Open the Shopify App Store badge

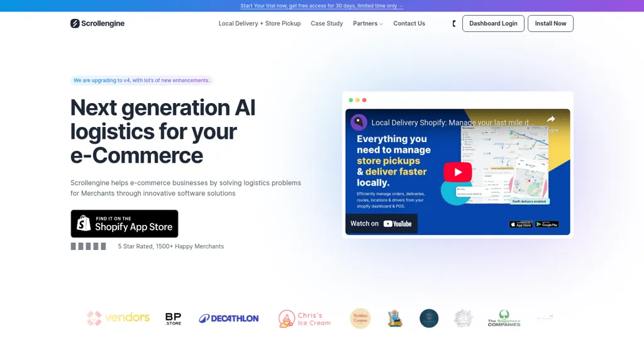(125, 224)
